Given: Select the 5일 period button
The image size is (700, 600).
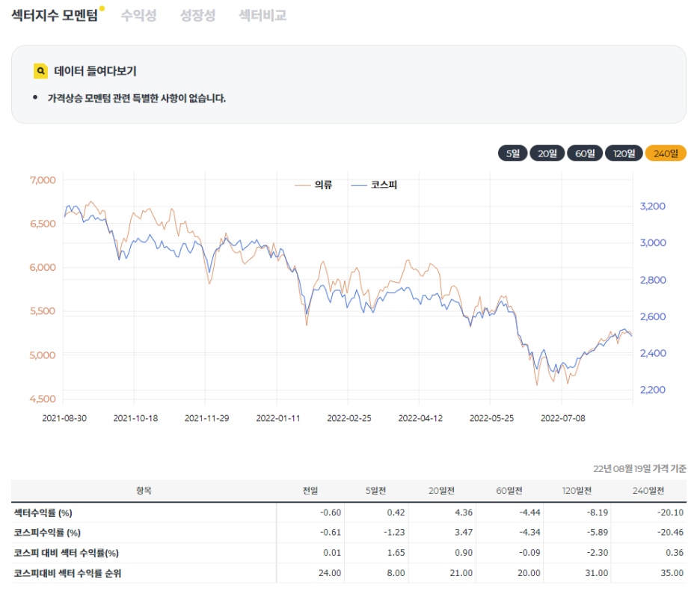Looking at the screenshot, I should click(512, 153).
